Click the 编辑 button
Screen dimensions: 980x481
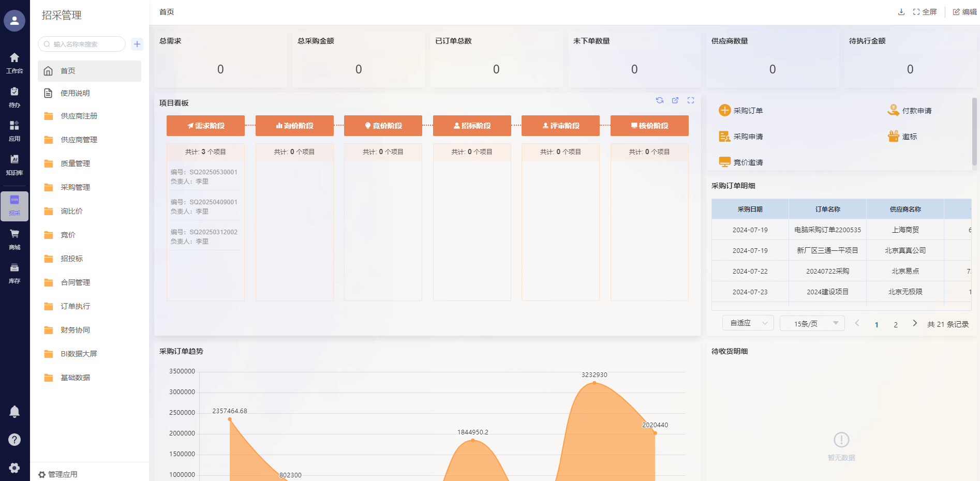pos(965,12)
